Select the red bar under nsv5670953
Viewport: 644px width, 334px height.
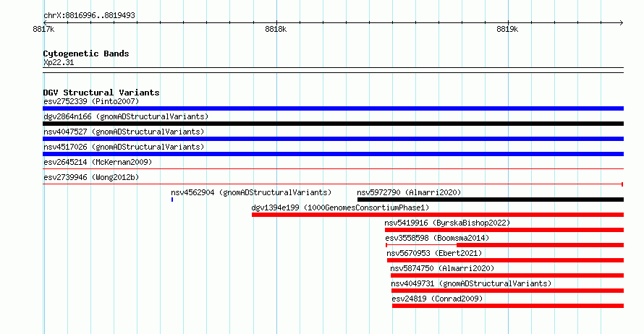click(505, 260)
